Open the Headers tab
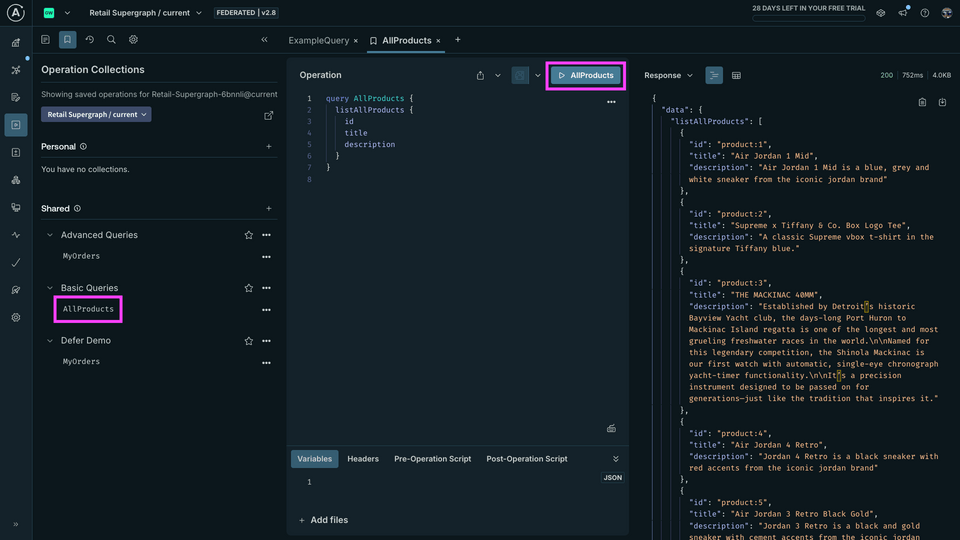Image resolution: width=960 pixels, height=540 pixels. click(363, 459)
